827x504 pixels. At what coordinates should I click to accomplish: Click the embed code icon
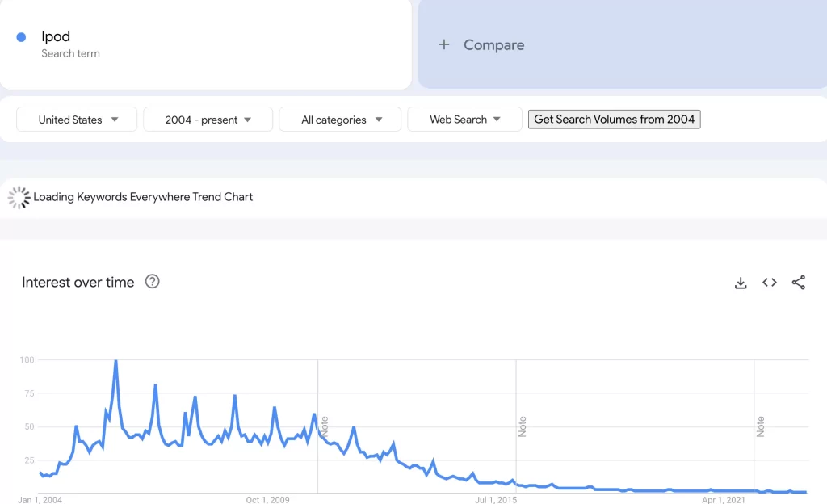tap(770, 283)
